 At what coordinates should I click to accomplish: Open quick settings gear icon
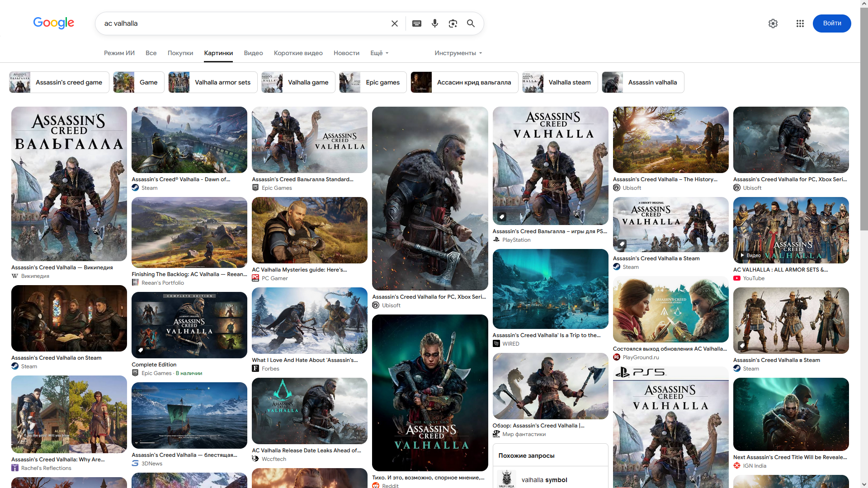pyautogui.click(x=773, y=23)
